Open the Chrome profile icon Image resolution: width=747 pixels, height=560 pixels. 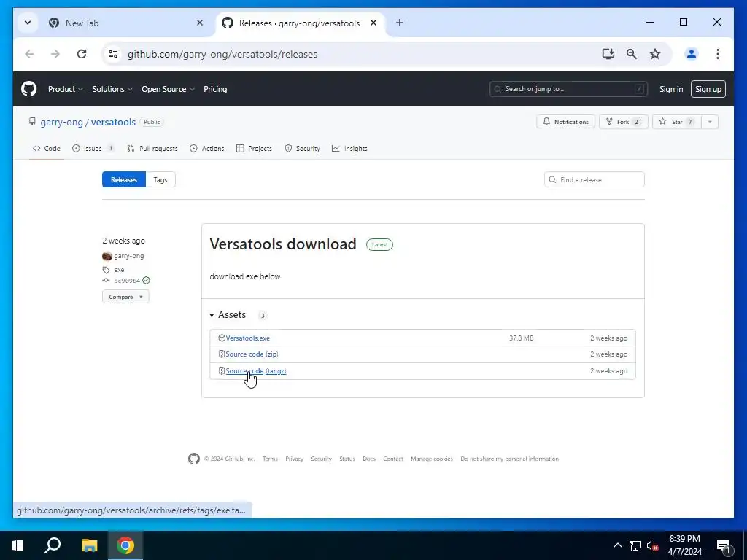(692, 54)
